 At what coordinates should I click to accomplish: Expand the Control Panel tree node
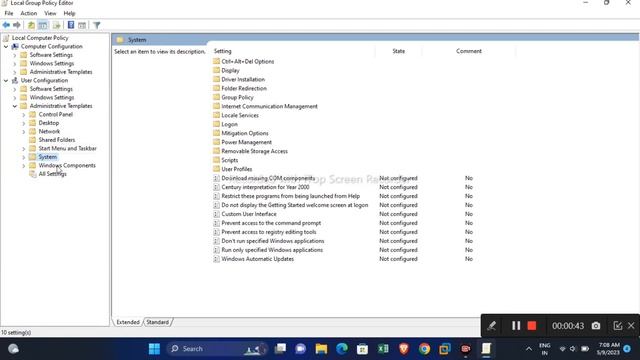click(24, 115)
